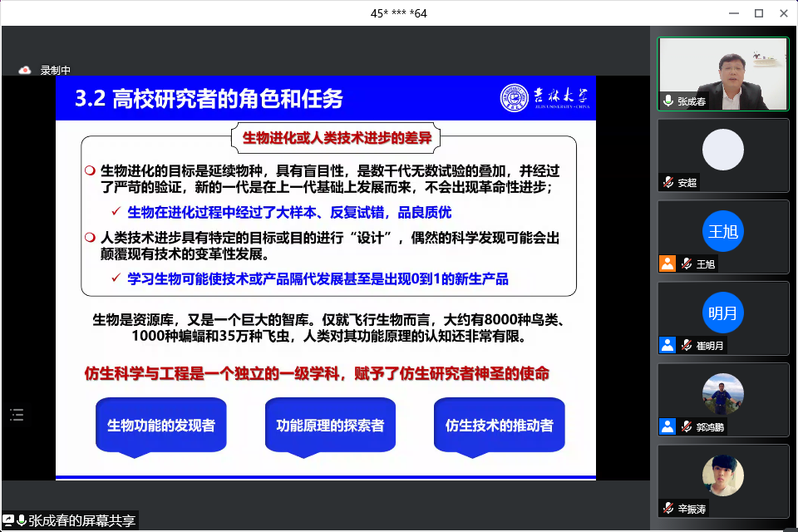Select 安超's participant tile avatar

[x=722, y=150]
